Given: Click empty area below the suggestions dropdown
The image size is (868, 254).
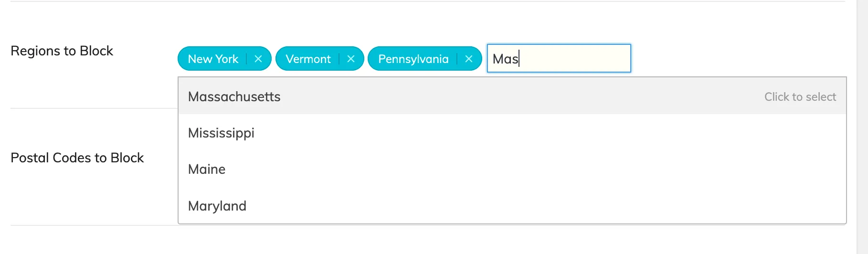Looking at the screenshot, I should point(430,240).
